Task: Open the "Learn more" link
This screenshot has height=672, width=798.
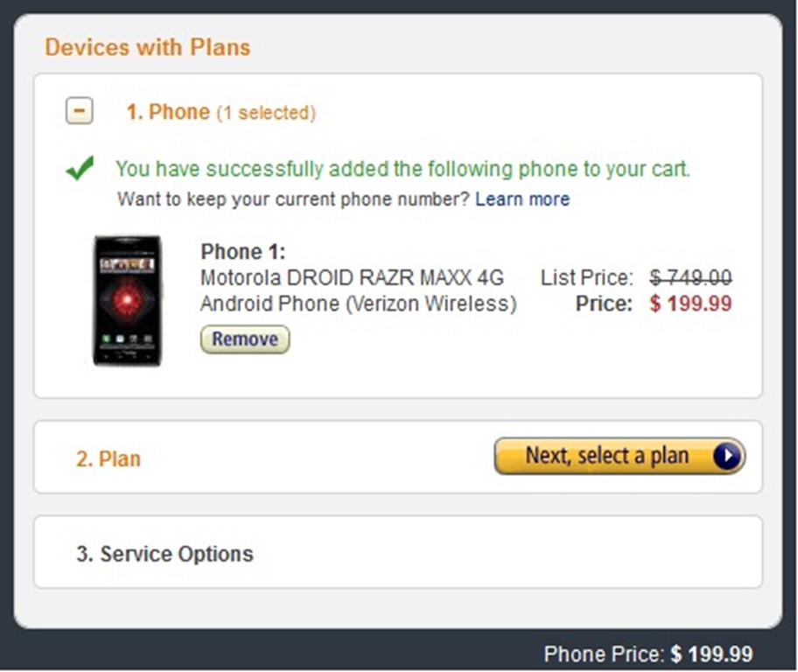Action: pos(522,199)
